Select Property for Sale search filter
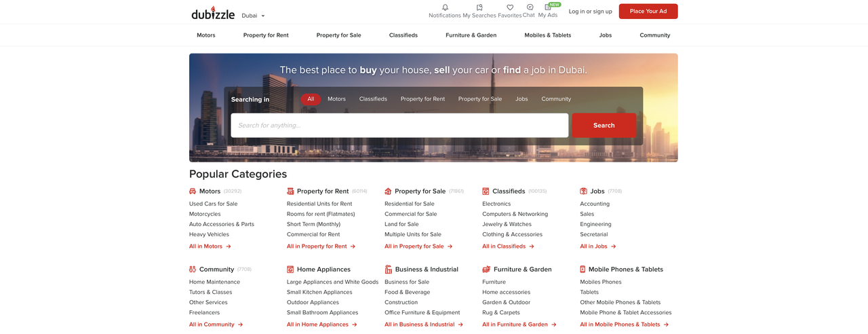 [x=480, y=99]
